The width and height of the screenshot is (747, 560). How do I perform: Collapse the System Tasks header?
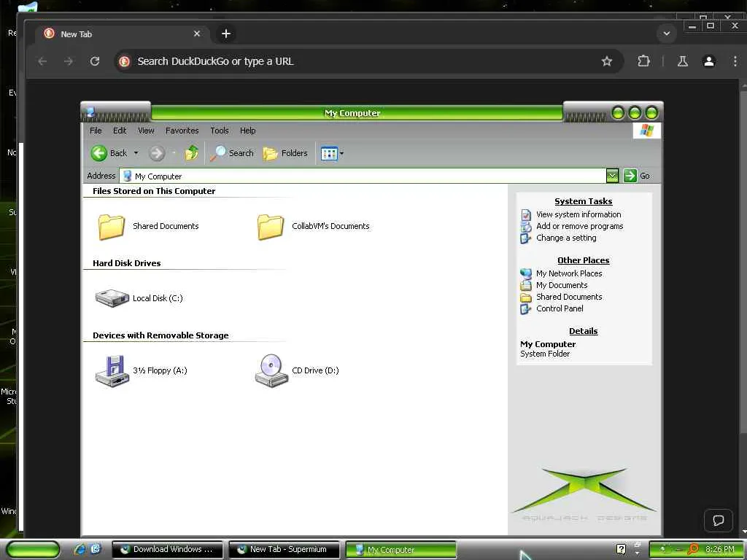[583, 201]
